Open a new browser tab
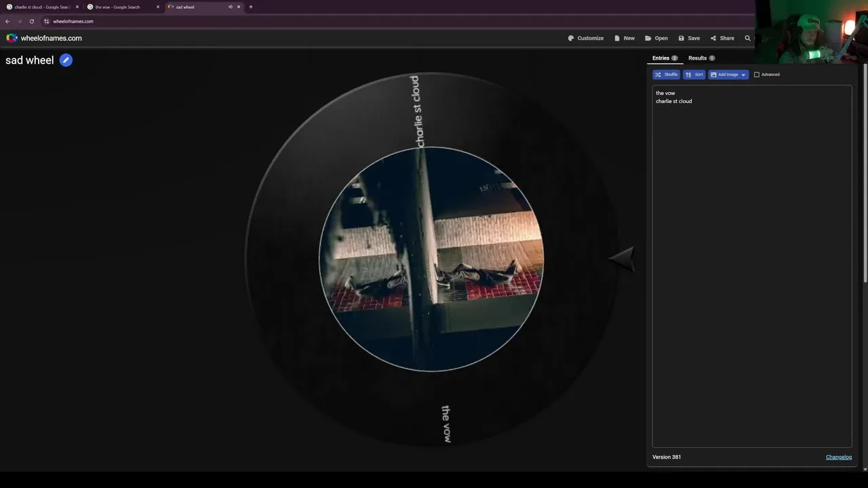This screenshot has width=868, height=488. click(251, 7)
